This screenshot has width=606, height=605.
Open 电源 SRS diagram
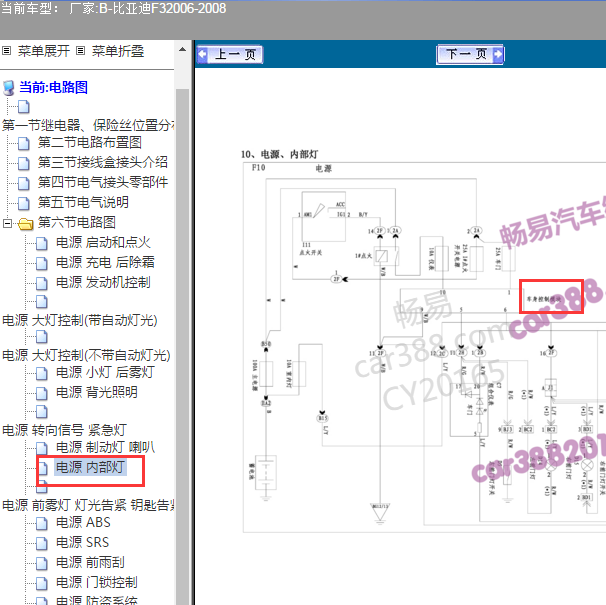coord(82,542)
